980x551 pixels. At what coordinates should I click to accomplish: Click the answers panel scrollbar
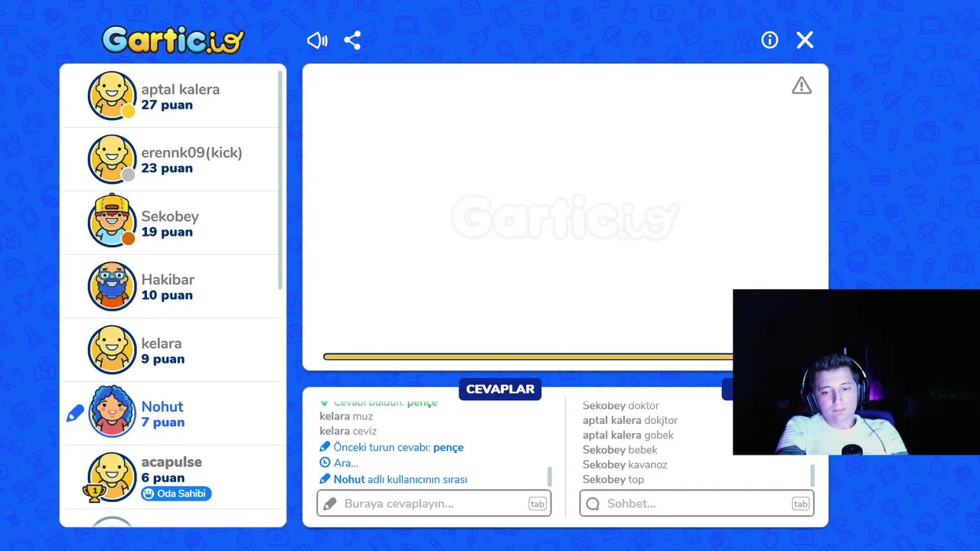point(550,476)
